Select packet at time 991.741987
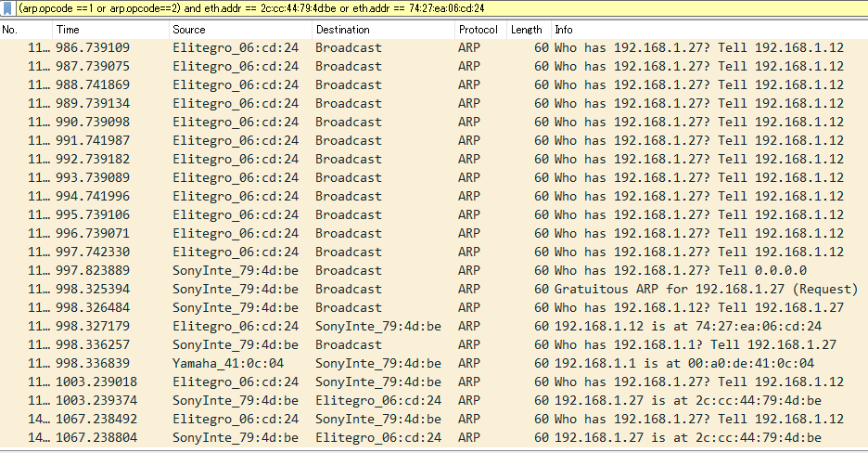This screenshot has width=868, height=453. point(434,141)
